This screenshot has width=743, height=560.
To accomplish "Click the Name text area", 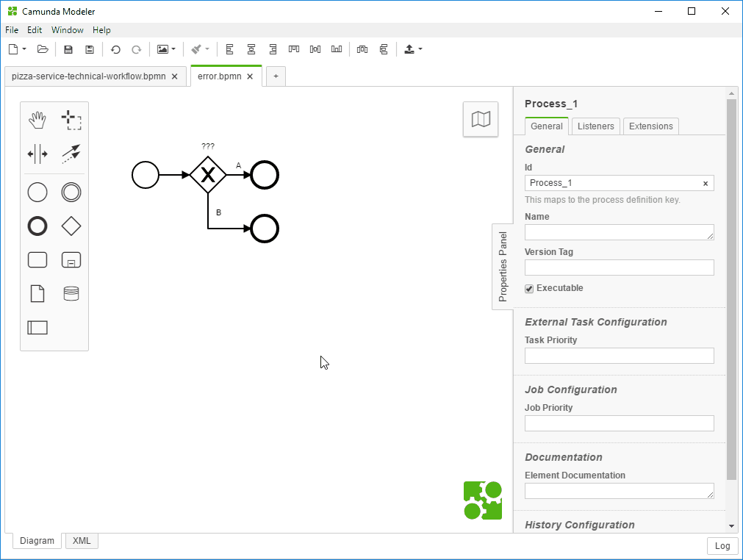I will [x=619, y=232].
